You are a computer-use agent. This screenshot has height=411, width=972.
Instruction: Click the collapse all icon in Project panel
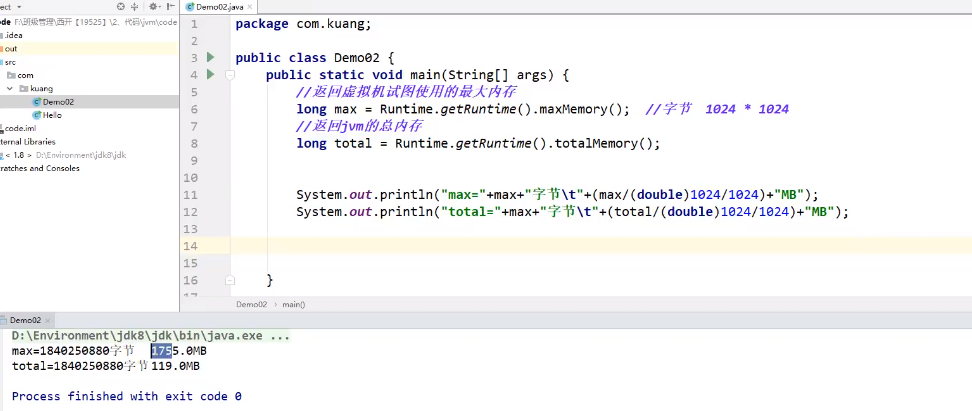coord(135,7)
